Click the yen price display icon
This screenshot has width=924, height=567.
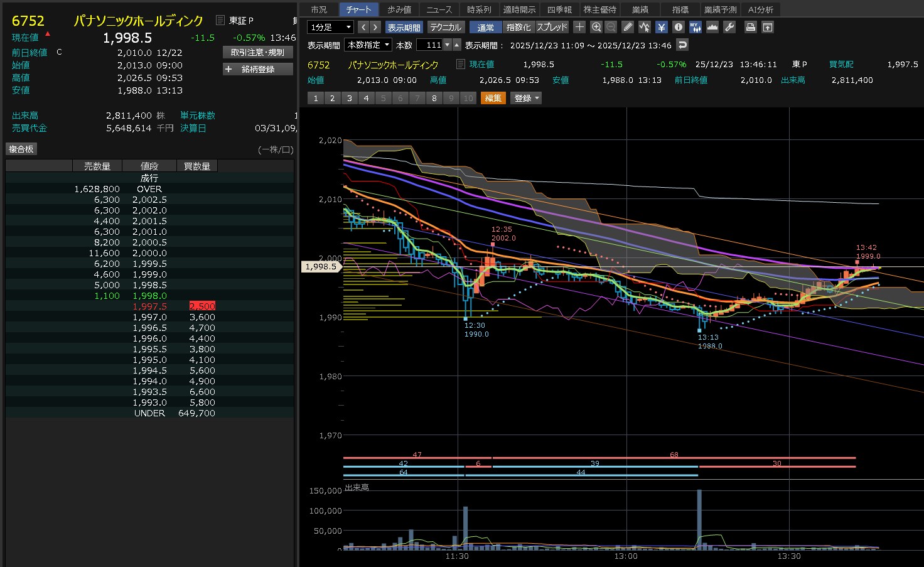pyautogui.click(x=661, y=27)
